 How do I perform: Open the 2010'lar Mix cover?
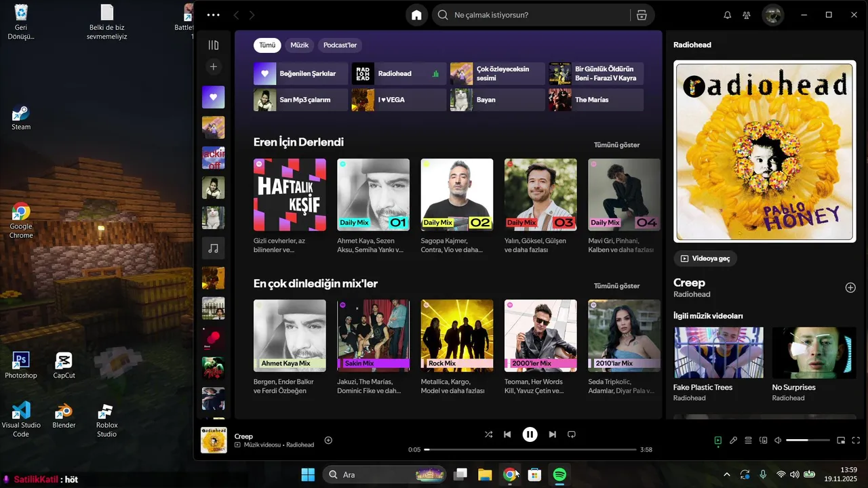click(624, 335)
